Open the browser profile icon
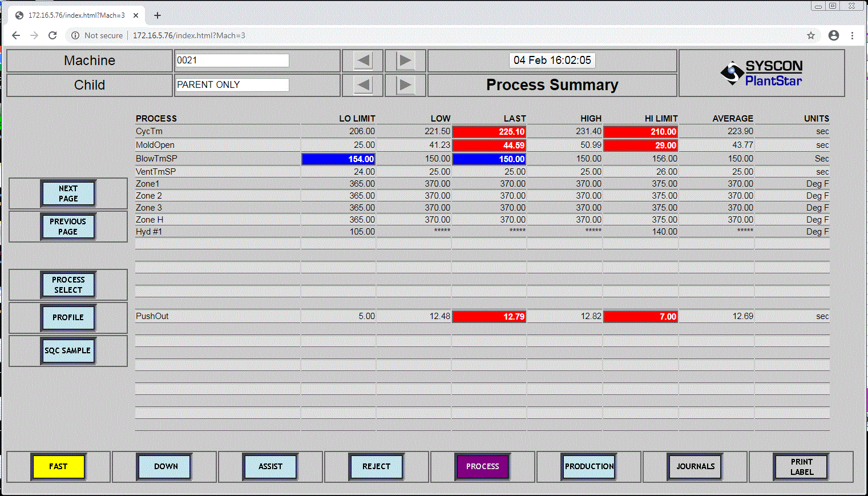The width and height of the screenshot is (868, 496). pyautogui.click(x=833, y=35)
